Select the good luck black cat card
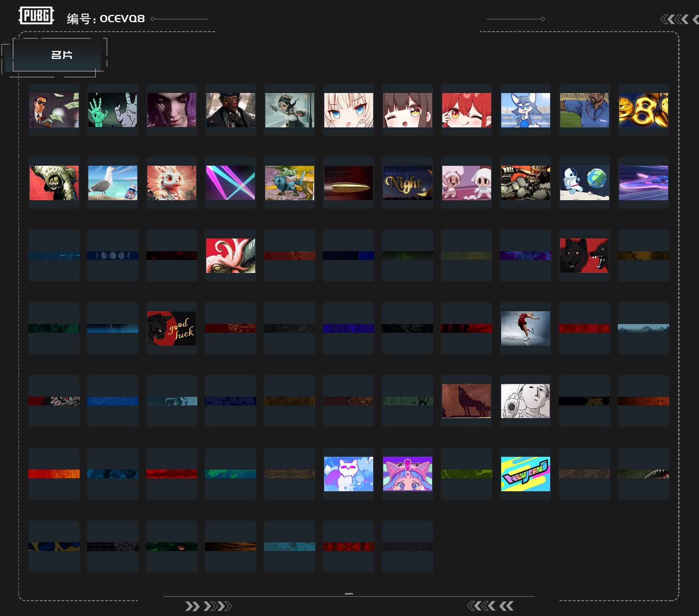The image size is (699, 616). (x=172, y=328)
